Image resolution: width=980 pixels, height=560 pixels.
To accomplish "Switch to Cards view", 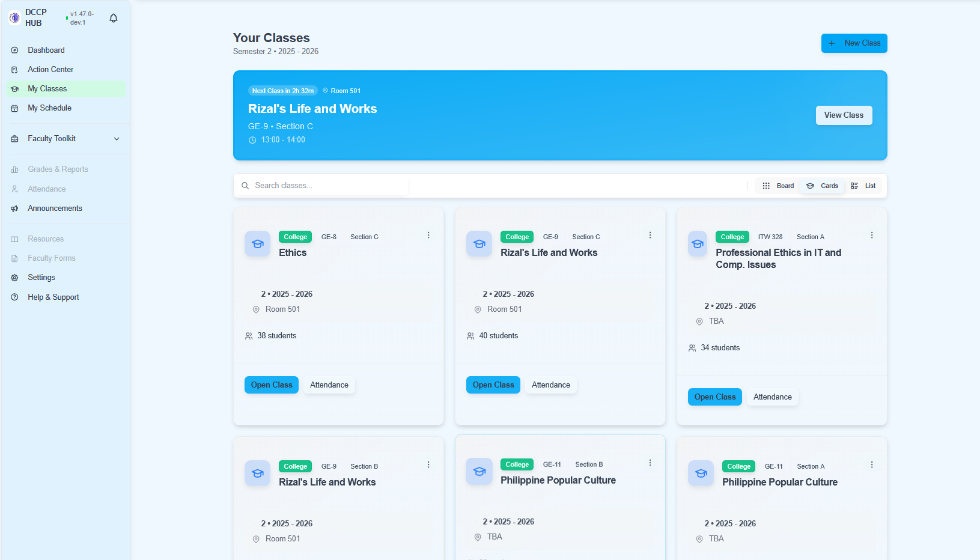I will [822, 186].
